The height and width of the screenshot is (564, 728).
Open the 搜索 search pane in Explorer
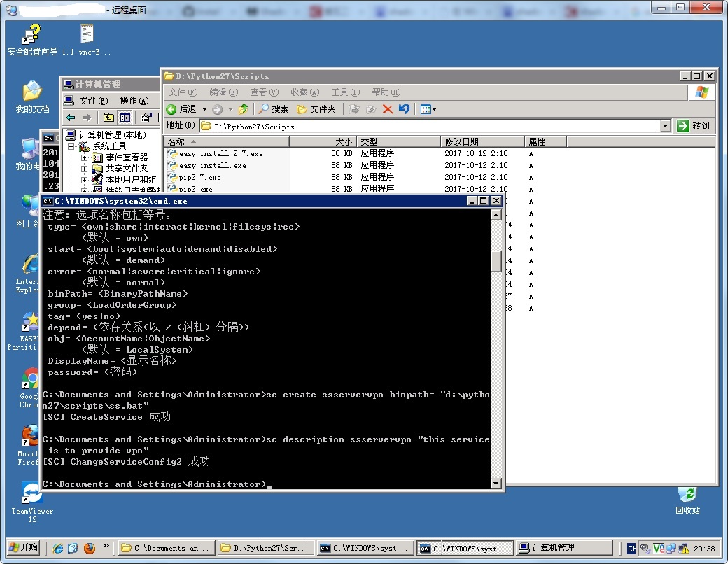point(274,109)
